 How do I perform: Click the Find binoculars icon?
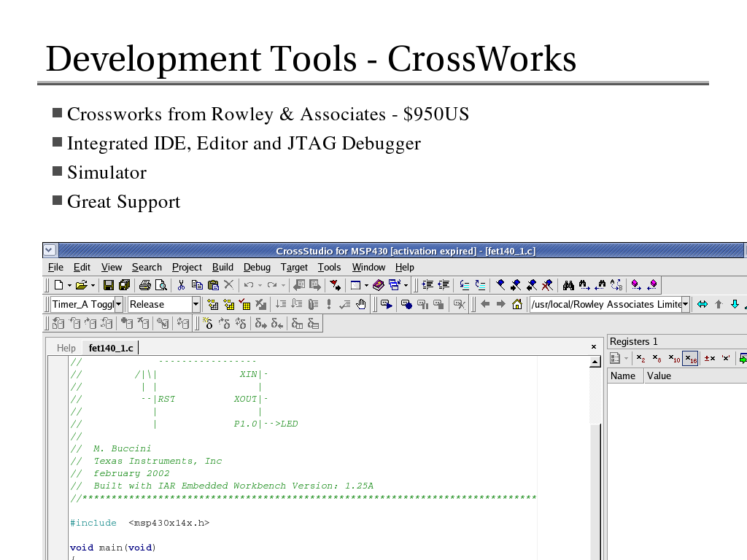(568, 285)
